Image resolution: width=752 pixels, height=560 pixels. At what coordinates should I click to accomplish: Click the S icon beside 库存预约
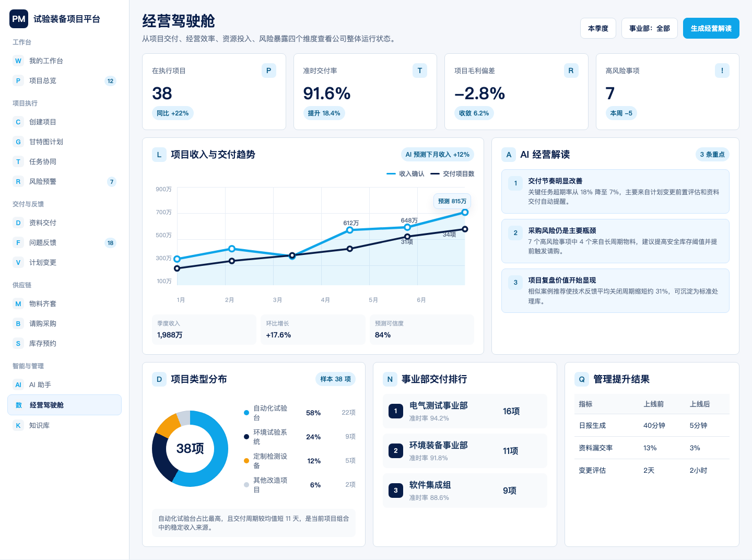[18, 343]
